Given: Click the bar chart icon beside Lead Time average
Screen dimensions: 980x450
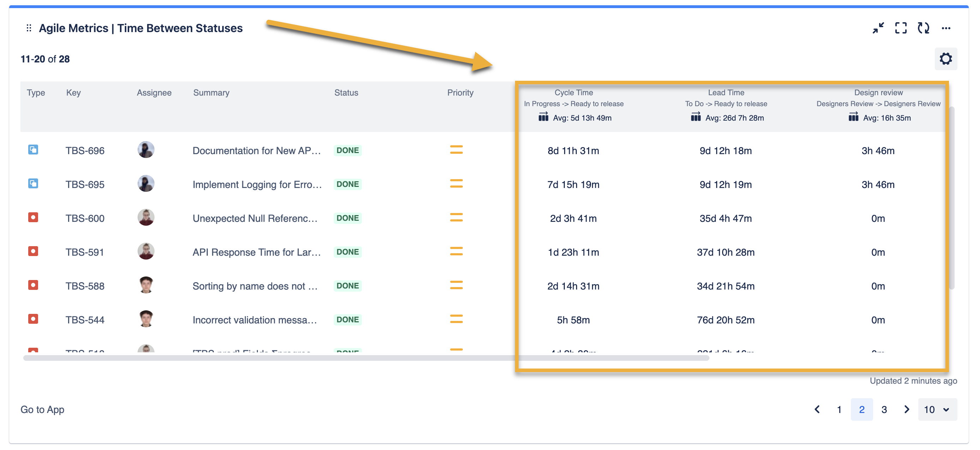Looking at the screenshot, I should tap(696, 117).
